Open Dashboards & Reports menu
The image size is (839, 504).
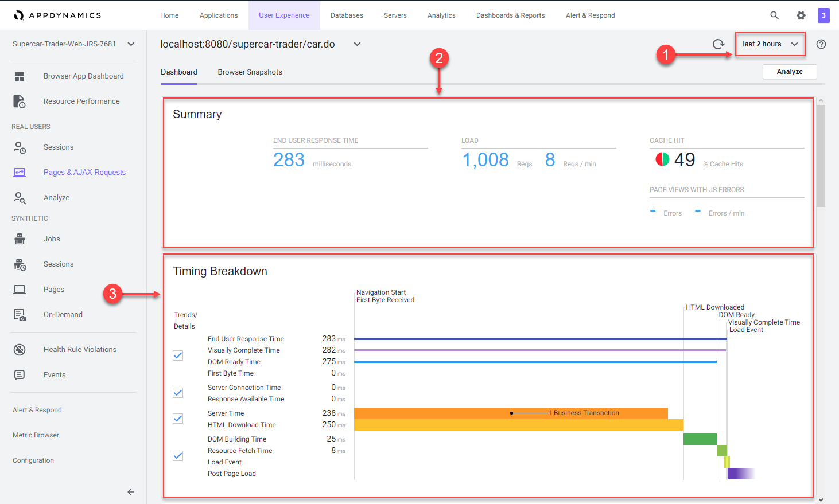coord(511,15)
